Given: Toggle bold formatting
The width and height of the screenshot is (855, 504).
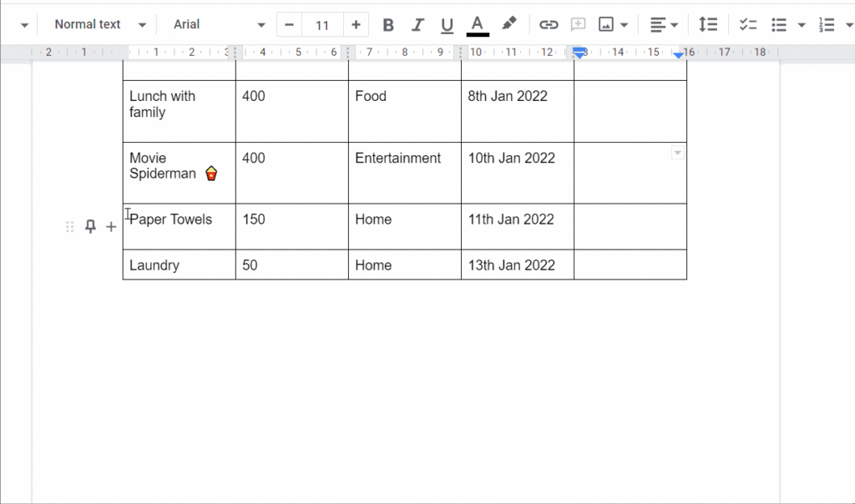Looking at the screenshot, I should [387, 24].
